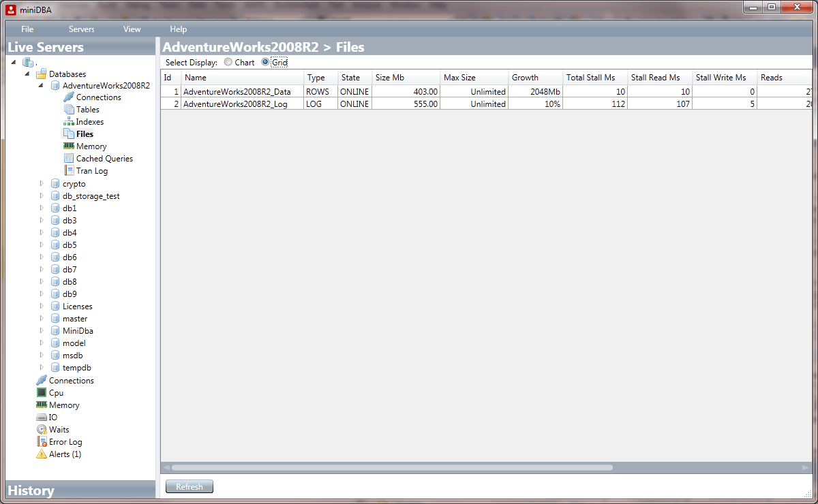The width and height of the screenshot is (818, 504).
Task: Expand the crypto database node
Action: 42,184
